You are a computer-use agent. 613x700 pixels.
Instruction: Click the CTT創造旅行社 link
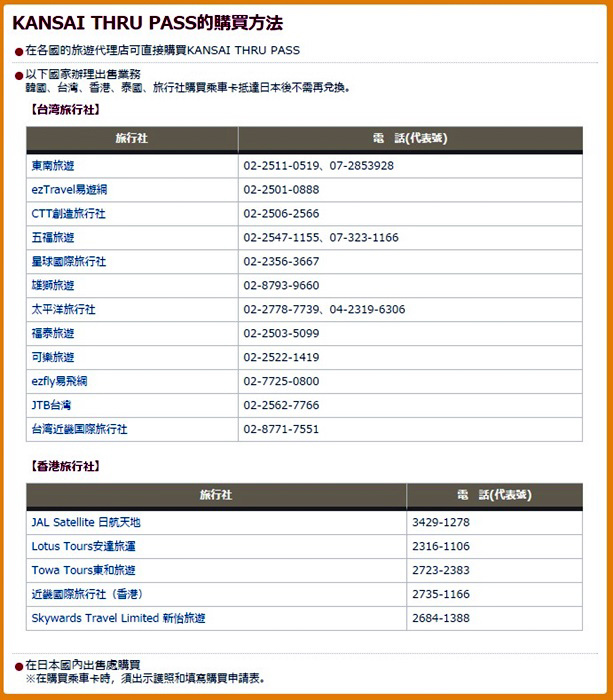69,213
